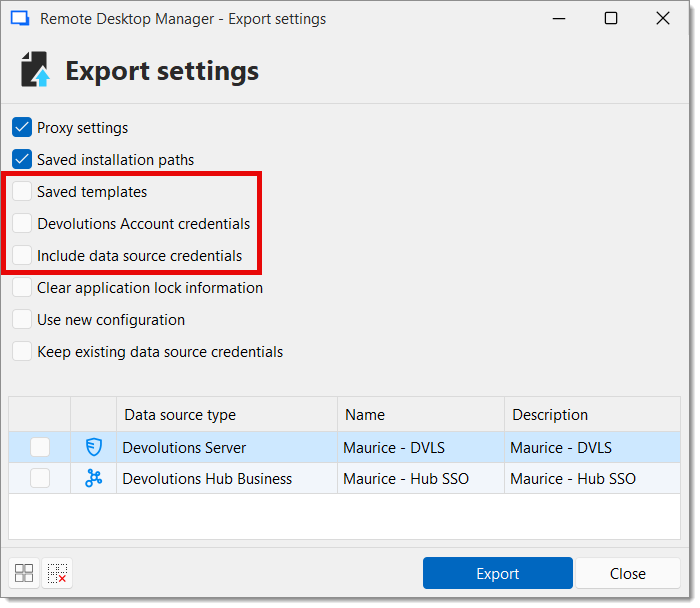Click the Remote Desktop Manager title icon

[19, 19]
